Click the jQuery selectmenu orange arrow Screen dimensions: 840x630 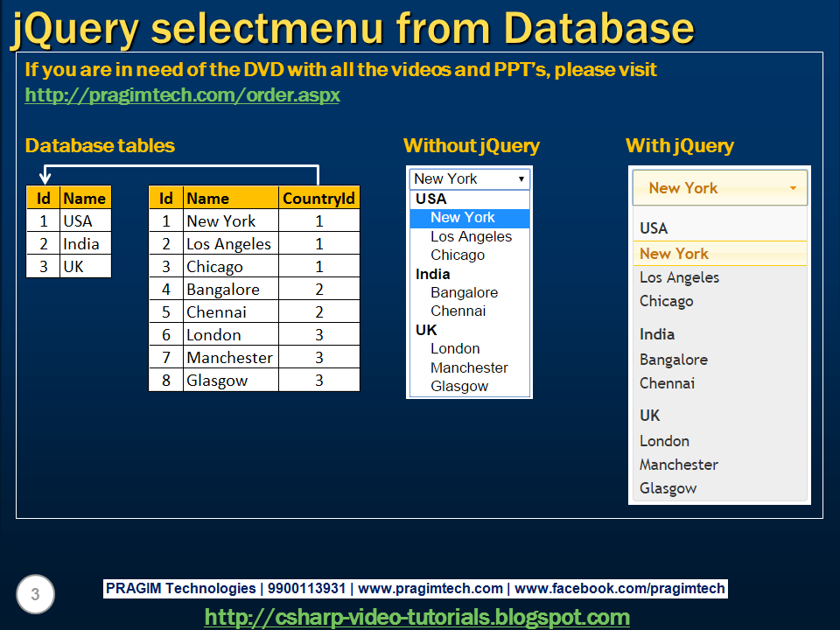coord(793,188)
